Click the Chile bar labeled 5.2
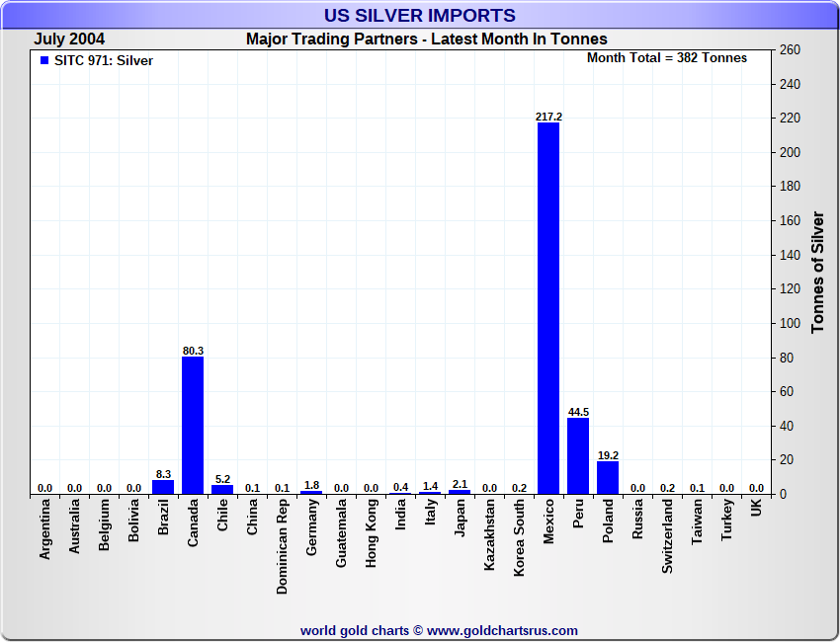Image resolution: width=840 pixels, height=642 pixels. pyautogui.click(x=222, y=489)
